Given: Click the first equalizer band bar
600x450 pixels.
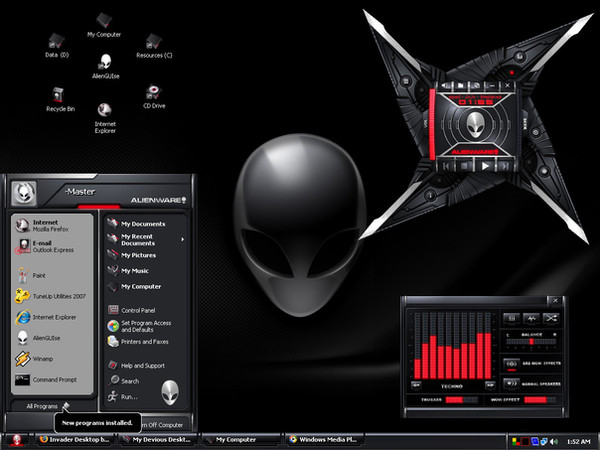Looking at the screenshot, I should (x=417, y=346).
